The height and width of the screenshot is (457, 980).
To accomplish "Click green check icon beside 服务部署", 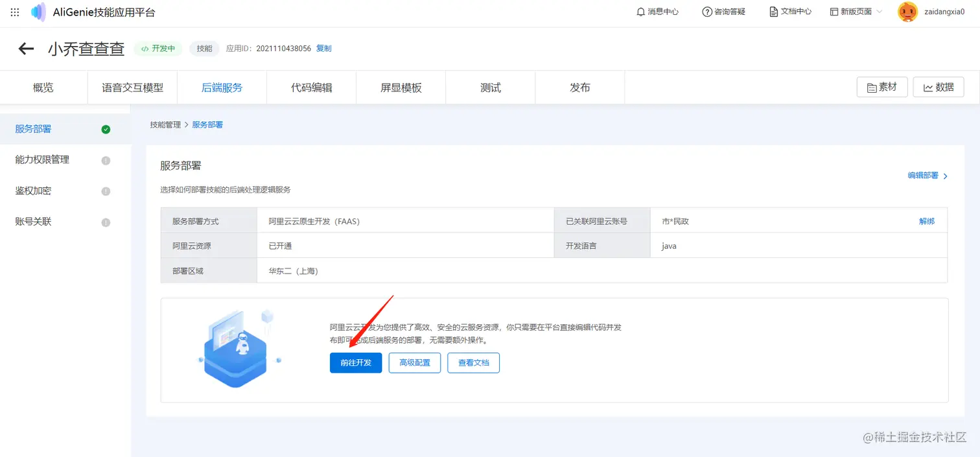I will point(106,129).
